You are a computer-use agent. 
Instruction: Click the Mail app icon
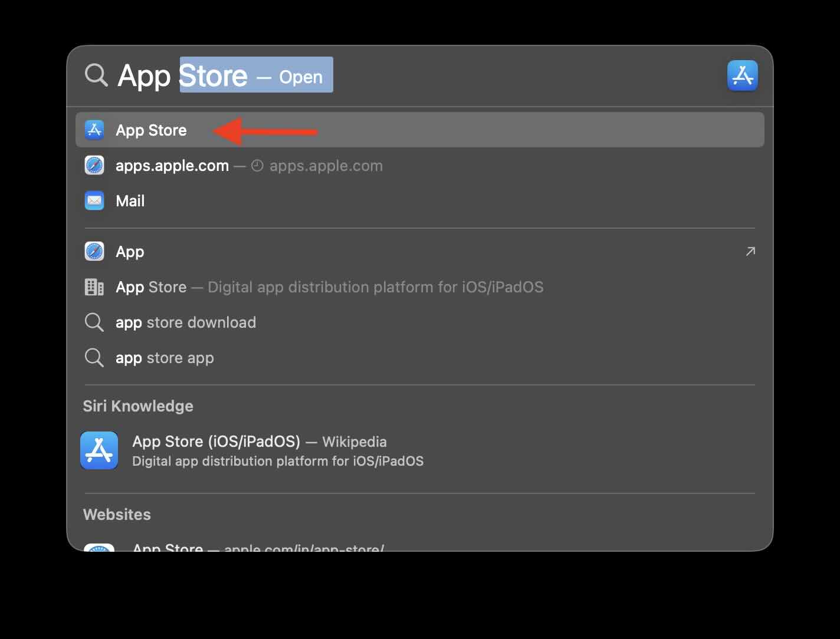(94, 200)
